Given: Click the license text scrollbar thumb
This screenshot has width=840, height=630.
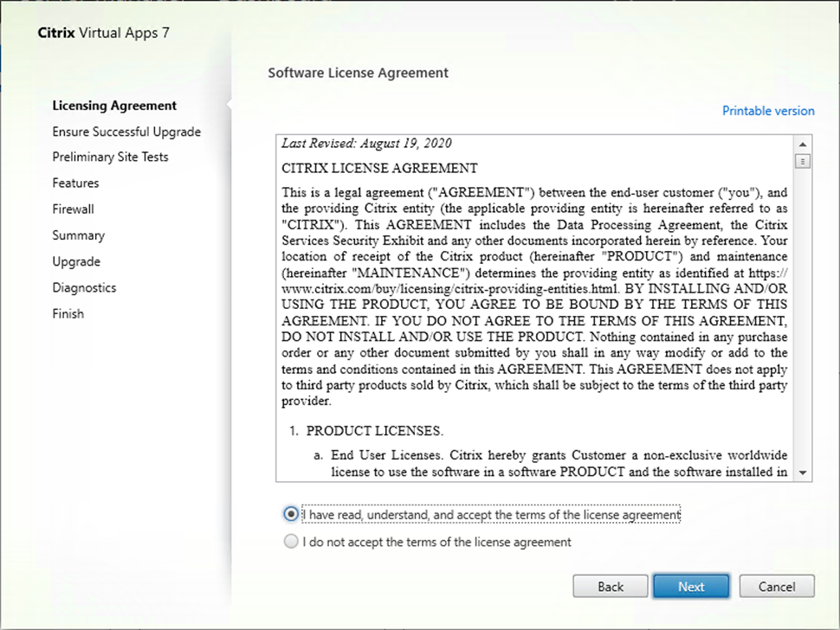Looking at the screenshot, I should [x=803, y=161].
